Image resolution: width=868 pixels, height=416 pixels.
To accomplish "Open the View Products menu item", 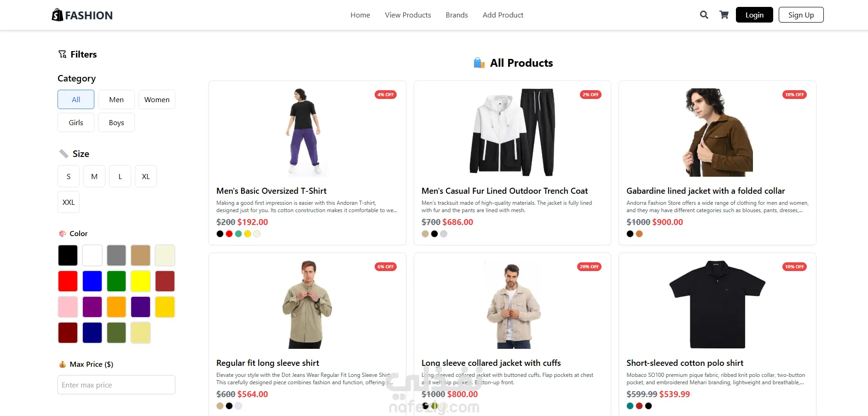I will pyautogui.click(x=408, y=15).
